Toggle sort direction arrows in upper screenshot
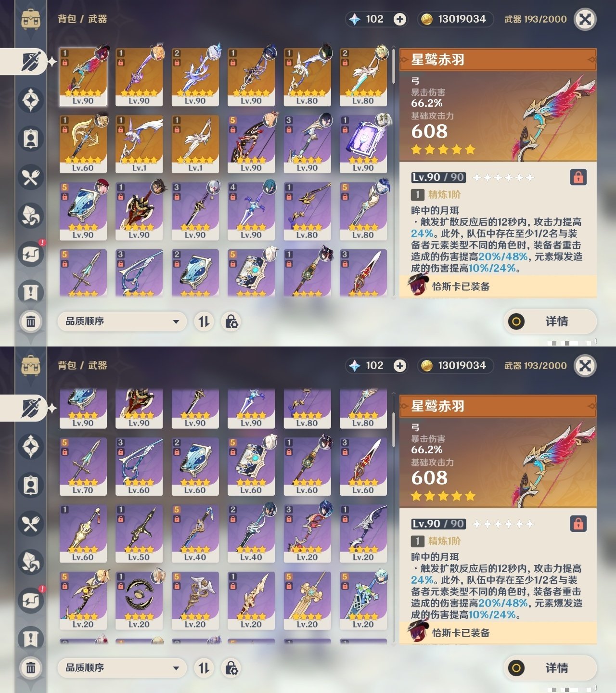 [204, 321]
